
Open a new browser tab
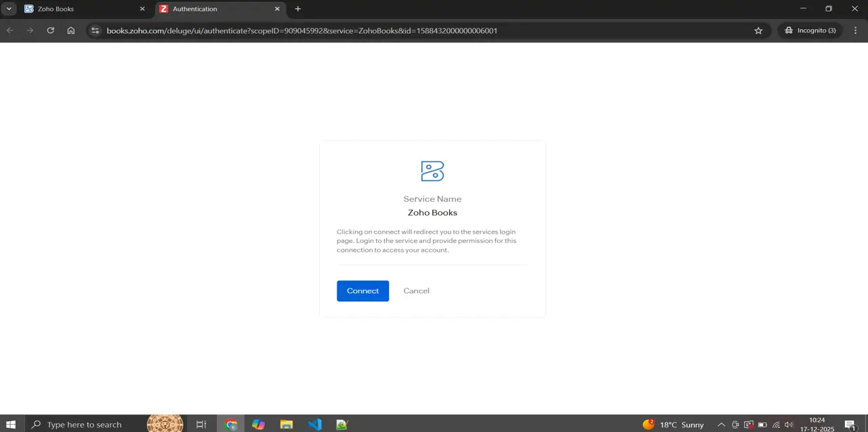point(297,9)
